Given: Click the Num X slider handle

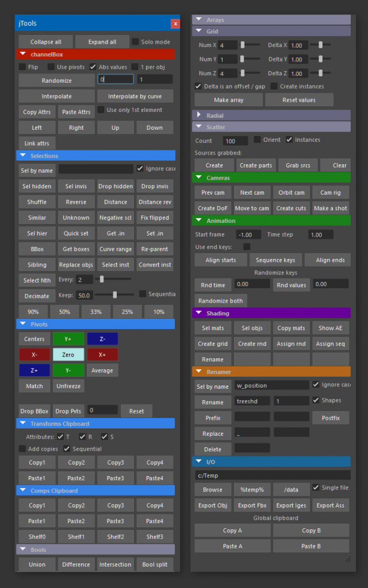Looking at the screenshot, I should (x=243, y=45).
